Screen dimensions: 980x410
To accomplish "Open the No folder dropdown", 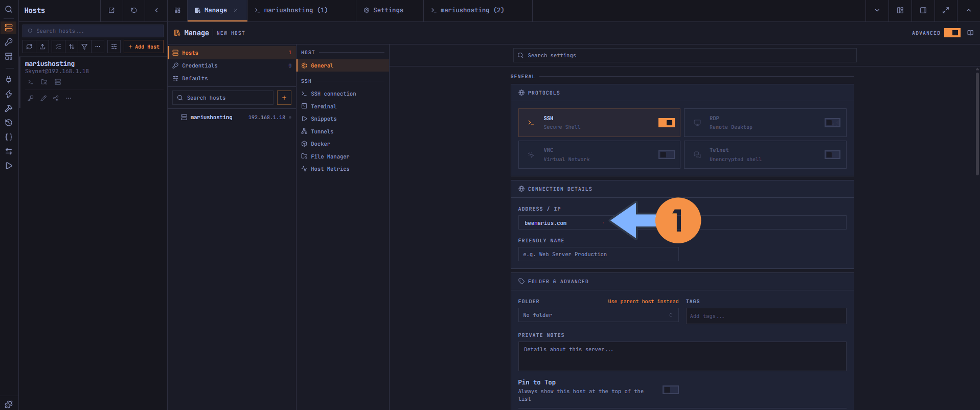I will (x=598, y=315).
